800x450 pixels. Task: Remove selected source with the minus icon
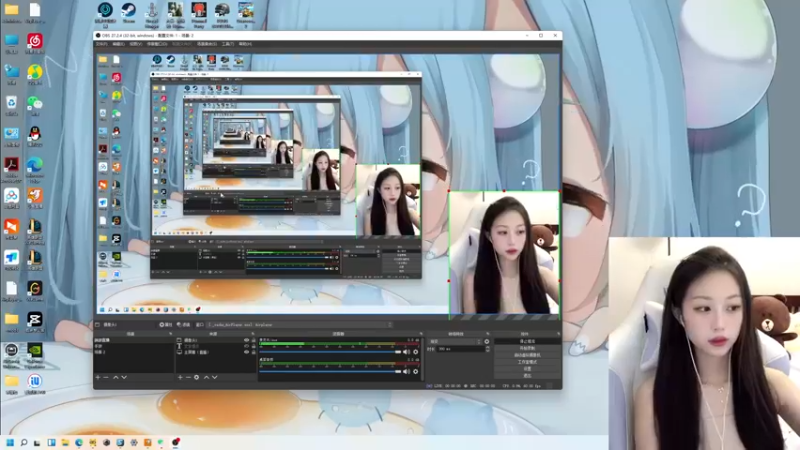coord(188,378)
